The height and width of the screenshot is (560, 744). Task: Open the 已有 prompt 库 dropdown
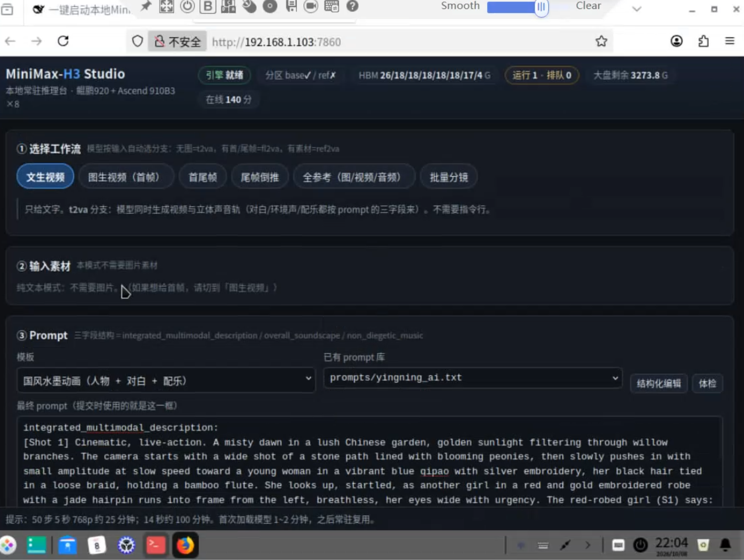[x=473, y=378]
